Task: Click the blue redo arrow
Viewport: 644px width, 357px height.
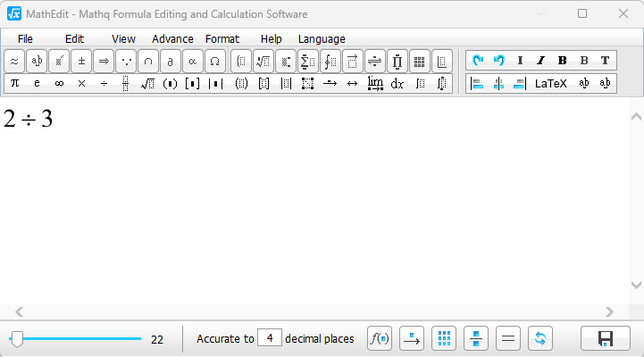Action: (x=478, y=61)
